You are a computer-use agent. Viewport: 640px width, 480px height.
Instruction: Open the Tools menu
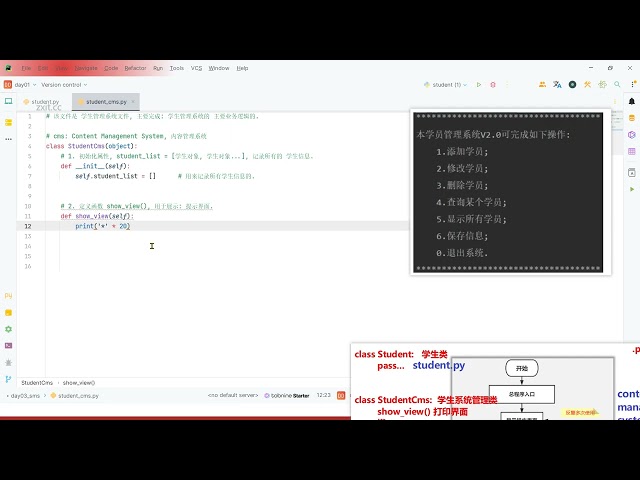[x=177, y=68]
